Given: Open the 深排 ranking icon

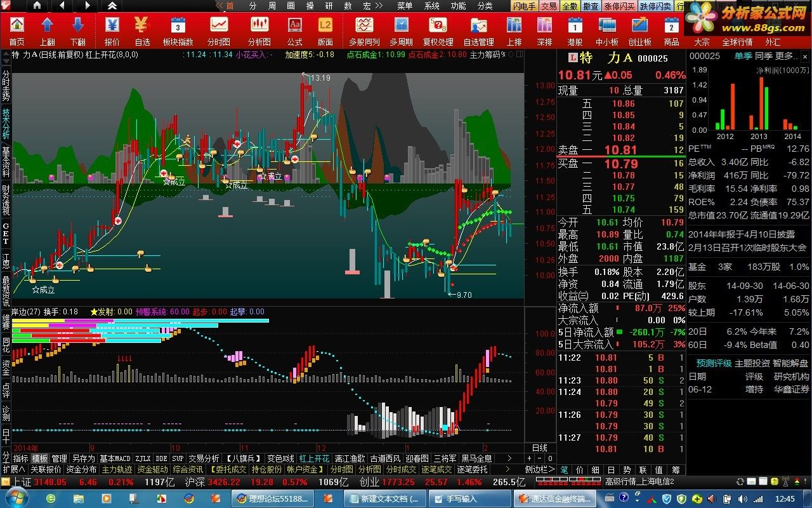Looking at the screenshot, I should coord(544,30).
